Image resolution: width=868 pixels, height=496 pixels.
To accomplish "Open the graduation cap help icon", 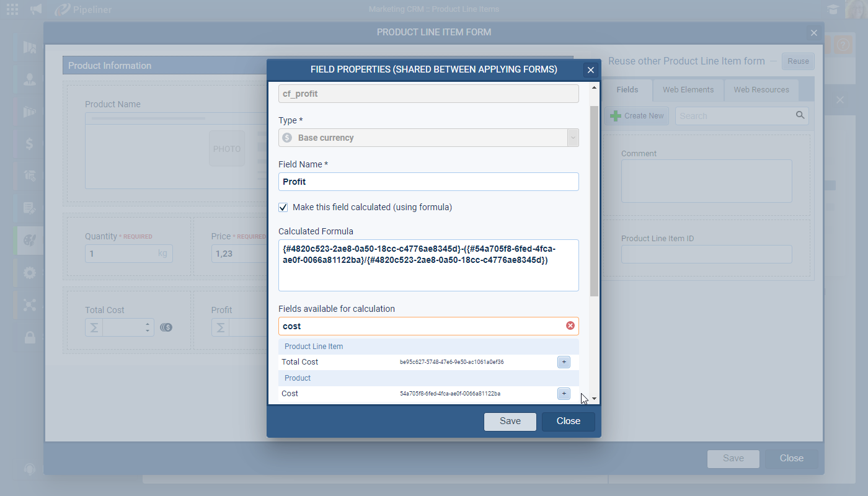I will (832, 9).
